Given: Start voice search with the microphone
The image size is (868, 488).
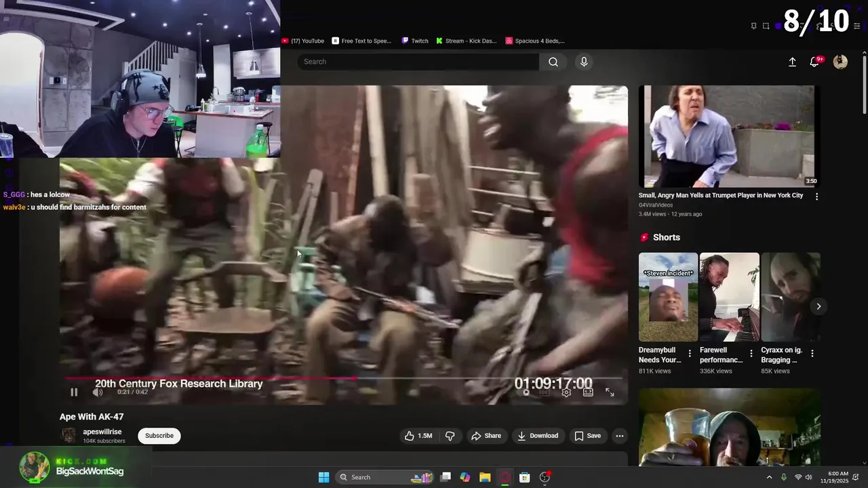Looking at the screenshot, I should (584, 62).
